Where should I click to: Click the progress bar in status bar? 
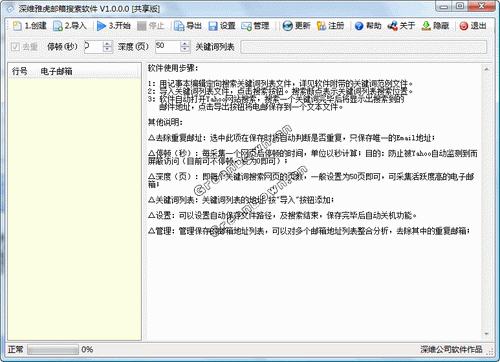53,349
